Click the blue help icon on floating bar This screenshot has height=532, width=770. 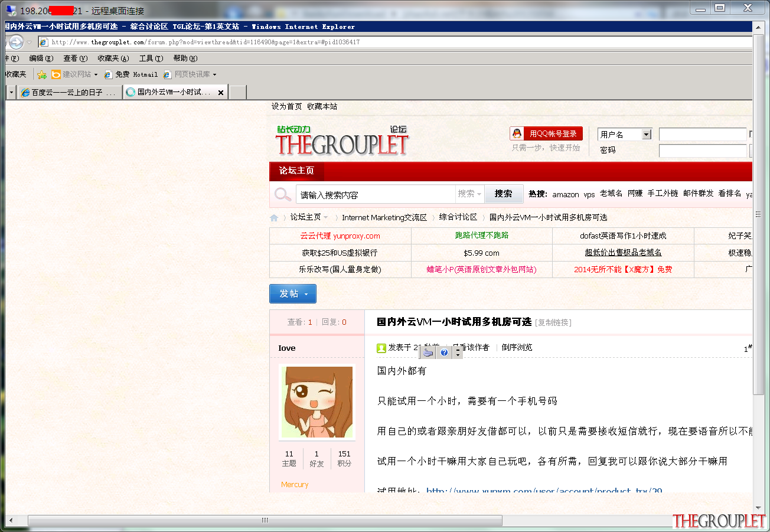(x=445, y=353)
